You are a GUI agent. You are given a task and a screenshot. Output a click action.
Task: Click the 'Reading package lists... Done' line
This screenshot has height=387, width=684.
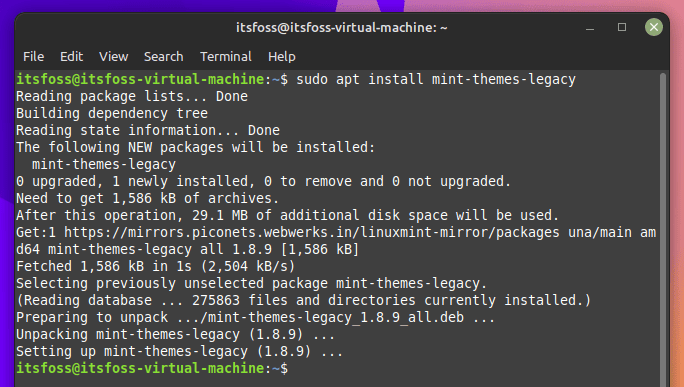click(x=132, y=96)
